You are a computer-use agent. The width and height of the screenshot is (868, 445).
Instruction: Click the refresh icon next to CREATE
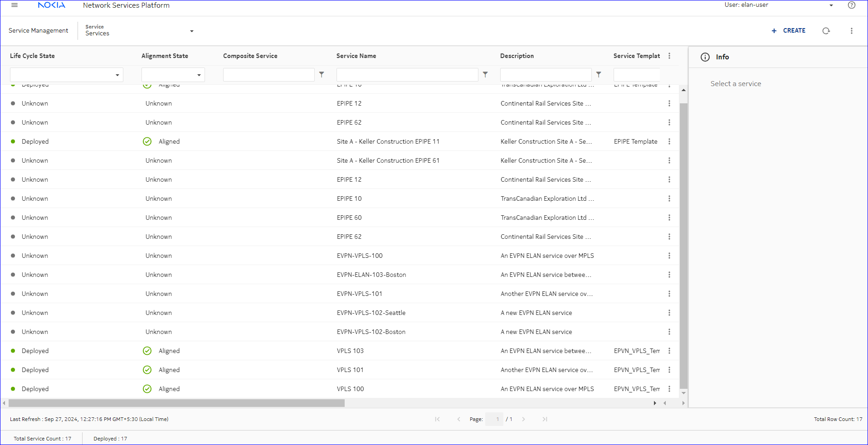(x=826, y=31)
